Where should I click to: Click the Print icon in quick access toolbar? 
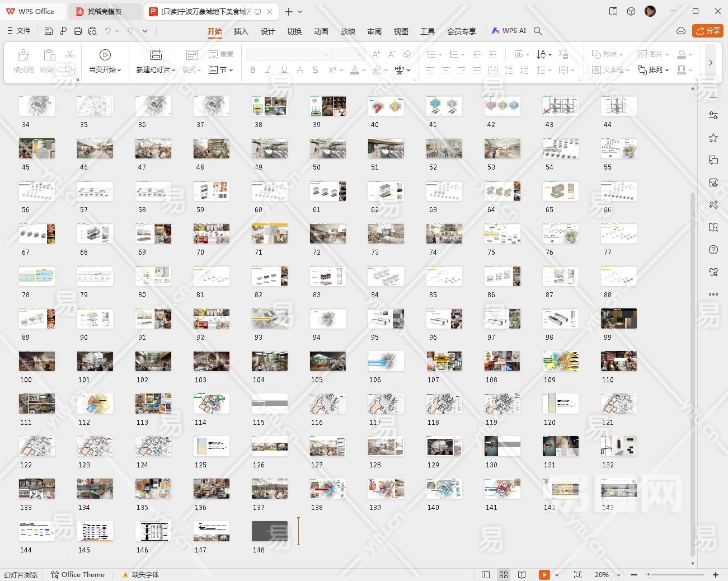[78, 31]
